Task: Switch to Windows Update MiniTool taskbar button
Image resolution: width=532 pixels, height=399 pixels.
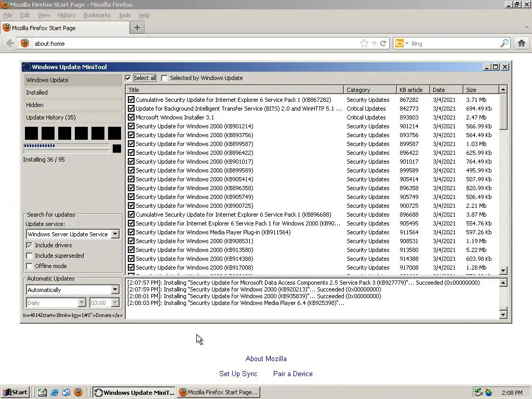Action: (x=134, y=392)
